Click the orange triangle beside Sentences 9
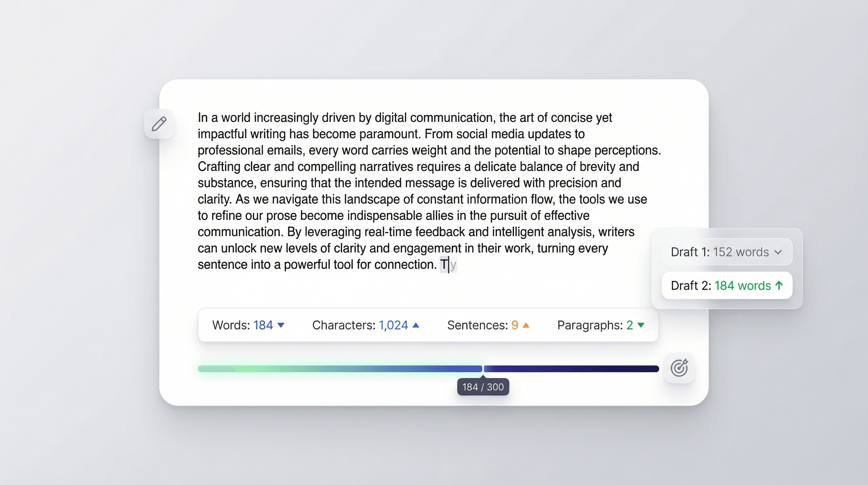 coord(526,325)
